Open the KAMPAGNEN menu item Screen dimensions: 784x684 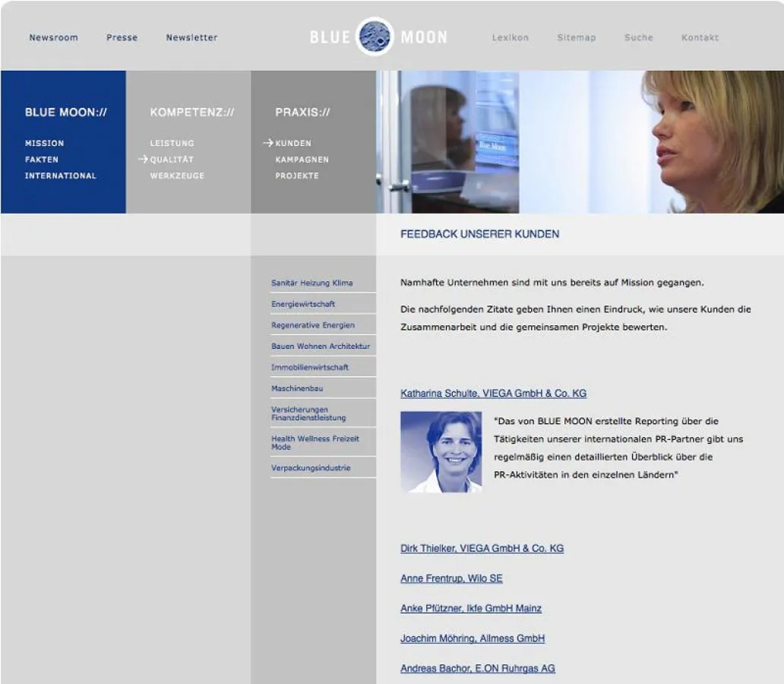(302, 160)
